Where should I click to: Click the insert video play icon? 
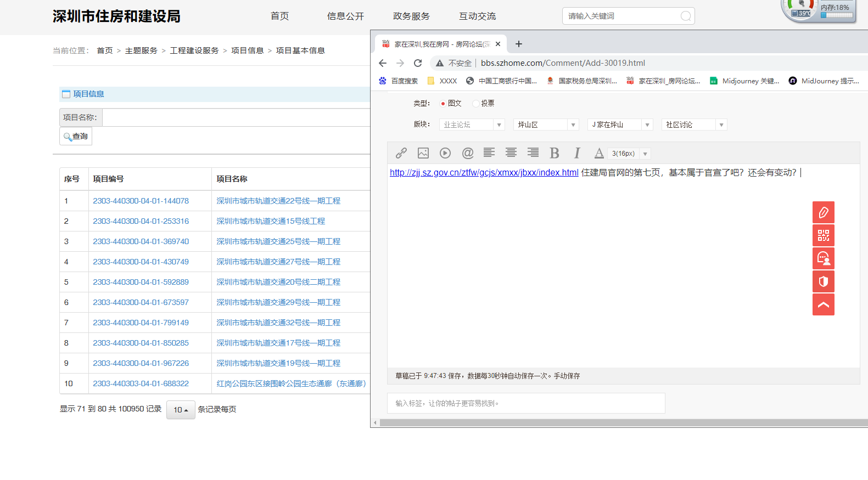[445, 153]
